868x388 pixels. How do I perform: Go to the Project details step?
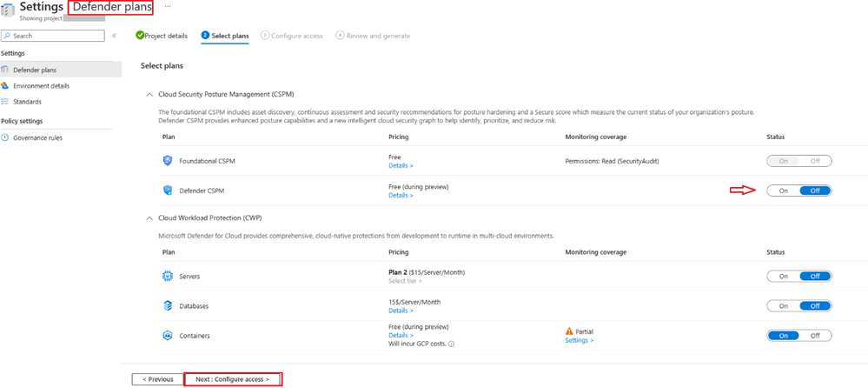162,36
